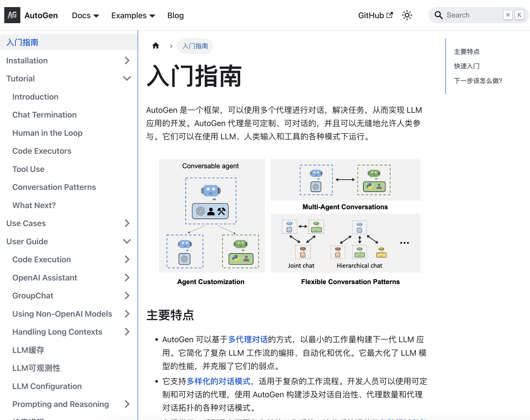The height and width of the screenshot is (420, 530).
Task: Expand the GroupChat section
Action: click(127, 295)
